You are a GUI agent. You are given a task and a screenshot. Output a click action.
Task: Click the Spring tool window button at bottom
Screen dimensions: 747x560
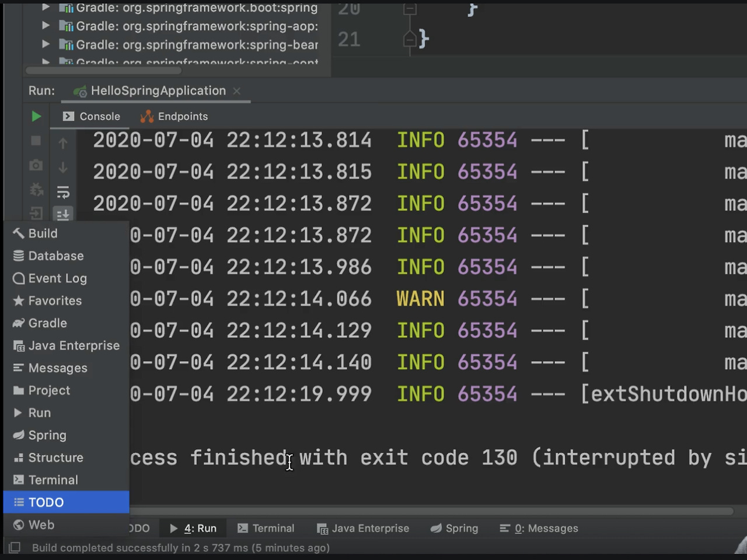click(x=454, y=528)
